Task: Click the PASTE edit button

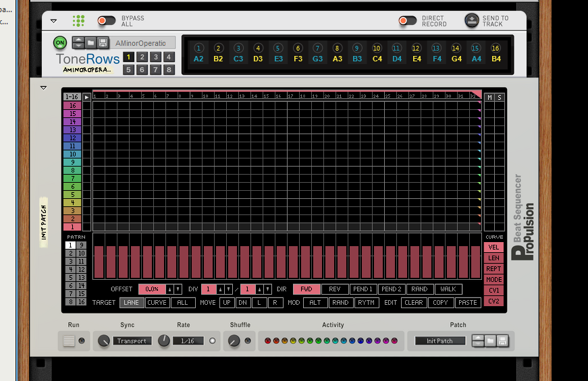Action: [468, 302]
